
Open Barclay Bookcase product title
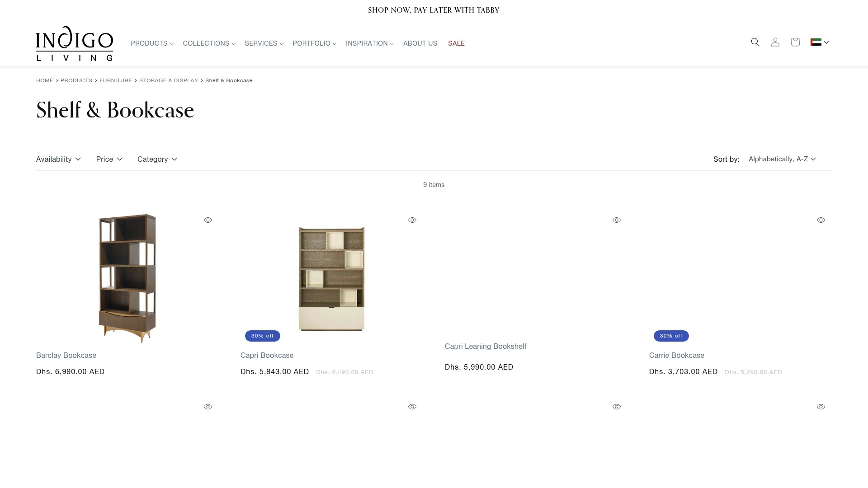(x=66, y=355)
